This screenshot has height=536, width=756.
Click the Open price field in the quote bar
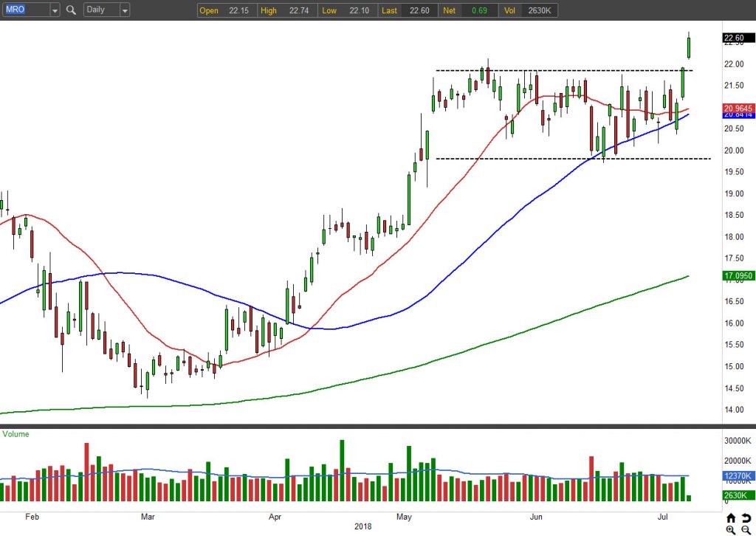227,10
